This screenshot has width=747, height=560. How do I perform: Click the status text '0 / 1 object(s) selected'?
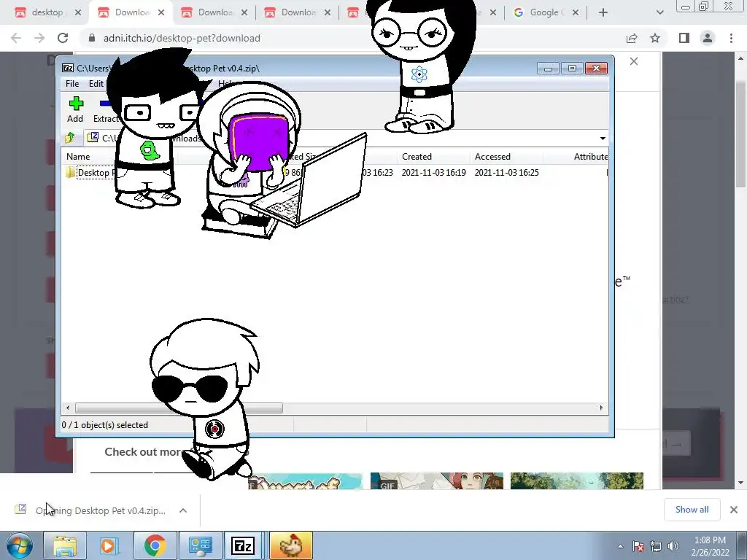pyautogui.click(x=105, y=425)
